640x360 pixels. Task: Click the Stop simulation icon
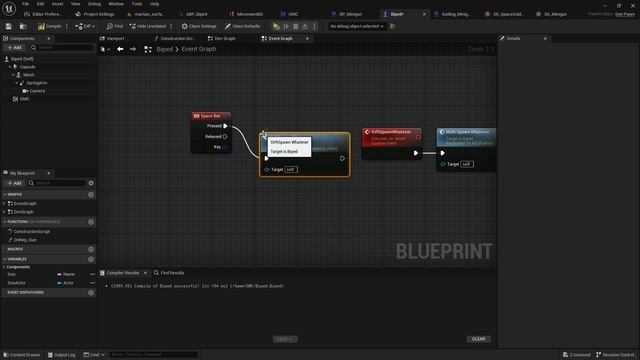(x=296, y=26)
